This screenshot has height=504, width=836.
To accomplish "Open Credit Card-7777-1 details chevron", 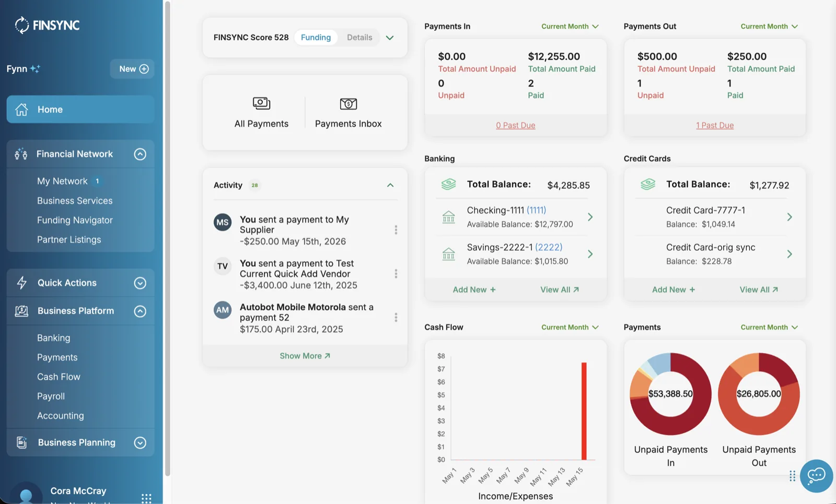I will click(789, 217).
